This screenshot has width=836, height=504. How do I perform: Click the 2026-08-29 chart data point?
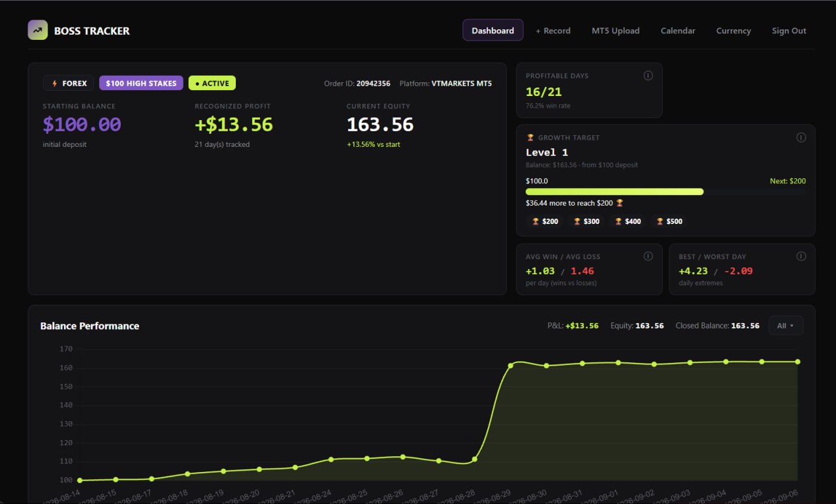coord(510,366)
